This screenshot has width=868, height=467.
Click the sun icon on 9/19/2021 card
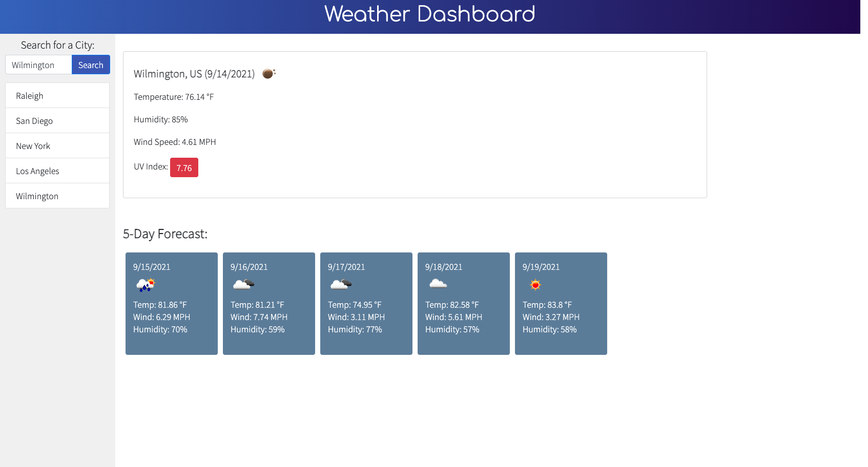pyautogui.click(x=535, y=285)
